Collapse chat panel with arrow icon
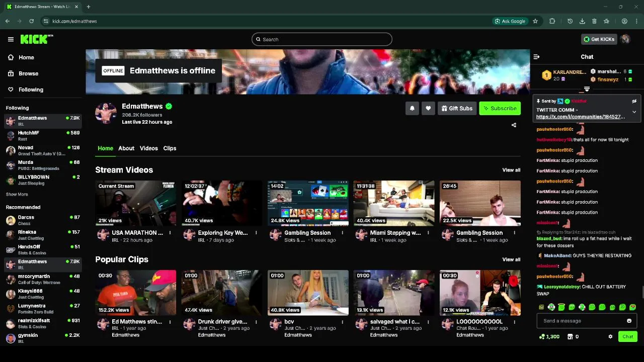This screenshot has height=362, width=644. pyautogui.click(x=536, y=57)
